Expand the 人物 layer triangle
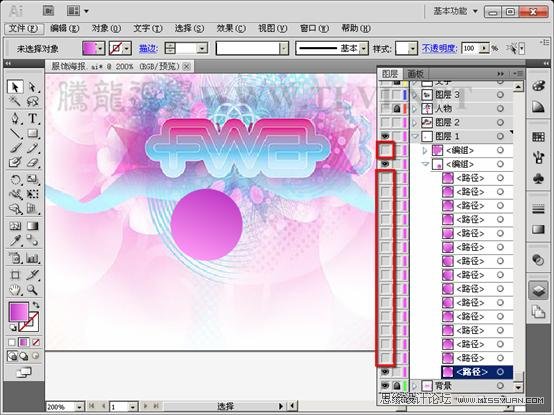 click(414, 109)
